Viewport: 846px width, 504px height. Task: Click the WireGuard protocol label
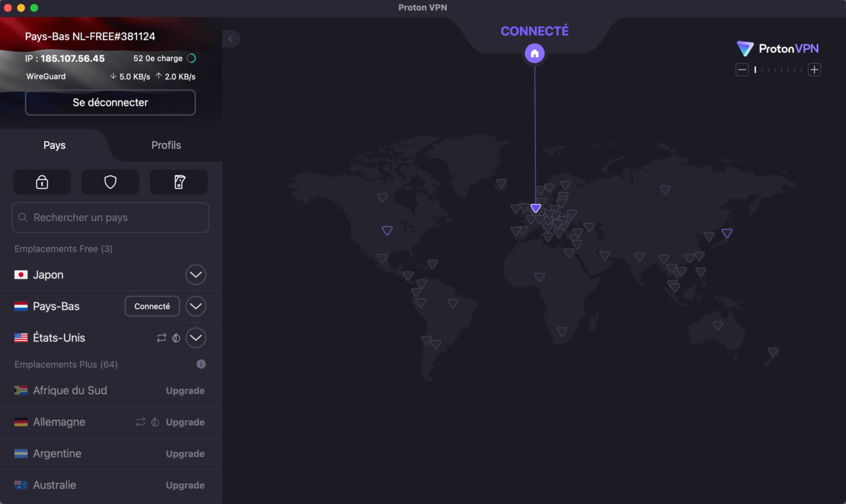[46, 76]
